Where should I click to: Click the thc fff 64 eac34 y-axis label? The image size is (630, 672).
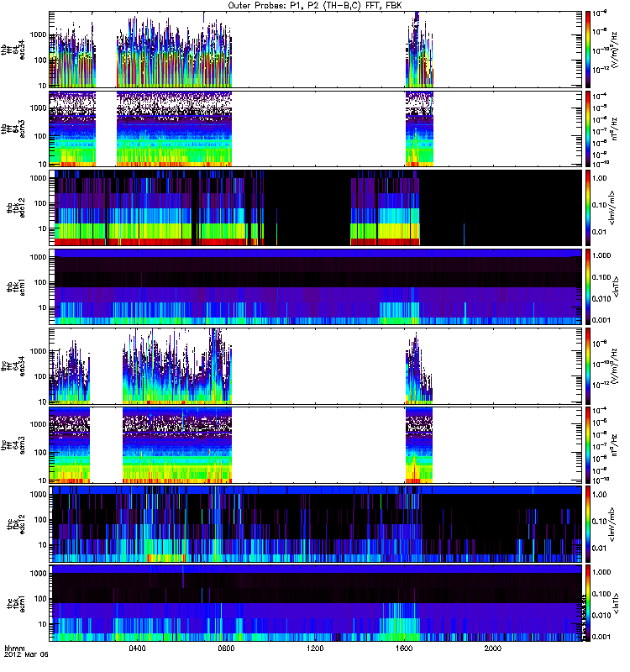pyautogui.click(x=13, y=366)
